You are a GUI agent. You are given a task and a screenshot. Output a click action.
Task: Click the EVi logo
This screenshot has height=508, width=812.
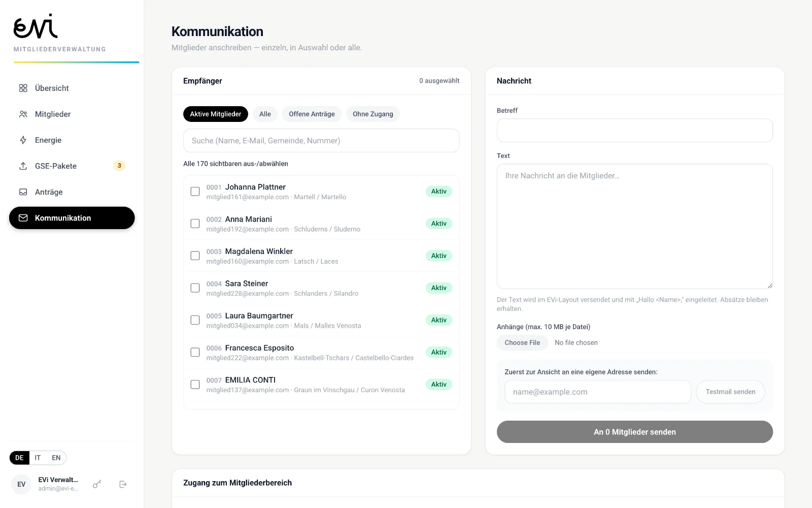(36, 26)
